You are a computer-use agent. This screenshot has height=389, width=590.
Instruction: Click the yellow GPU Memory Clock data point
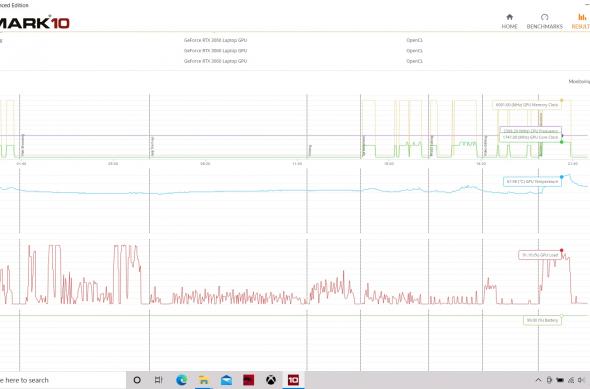coord(562,100)
